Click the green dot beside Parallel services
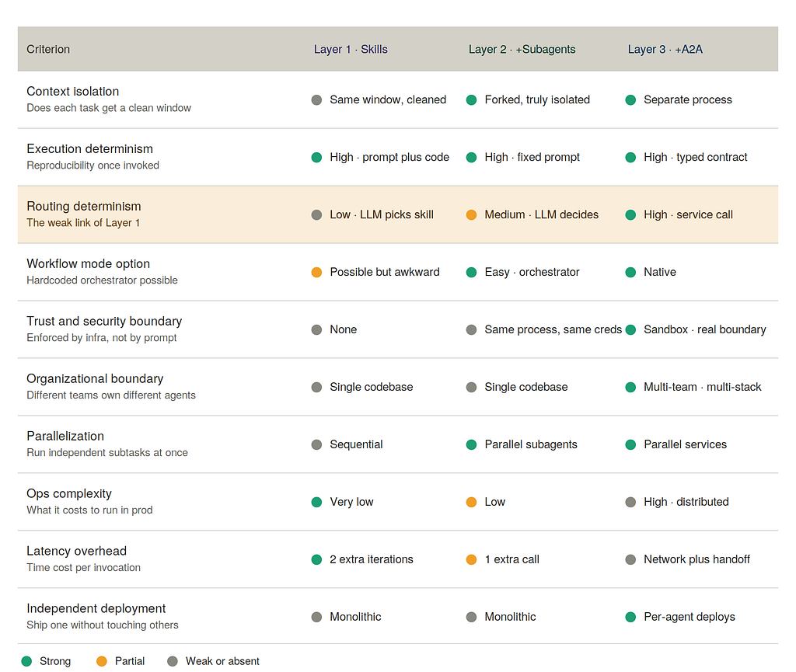The height and width of the screenshot is (672, 796). pyautogui.click(x=630, y=445)
